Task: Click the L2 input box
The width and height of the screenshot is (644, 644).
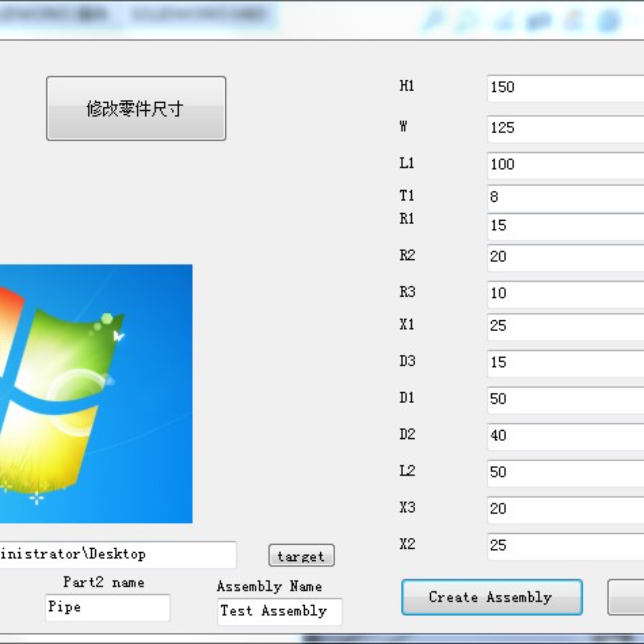Action: click(563, 473)
